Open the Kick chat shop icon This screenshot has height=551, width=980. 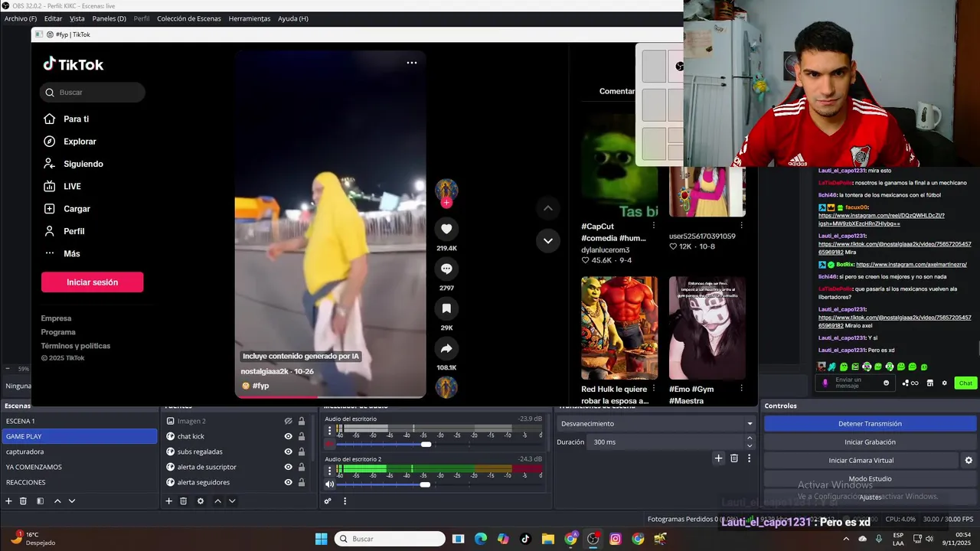click(x=930, y=383)
